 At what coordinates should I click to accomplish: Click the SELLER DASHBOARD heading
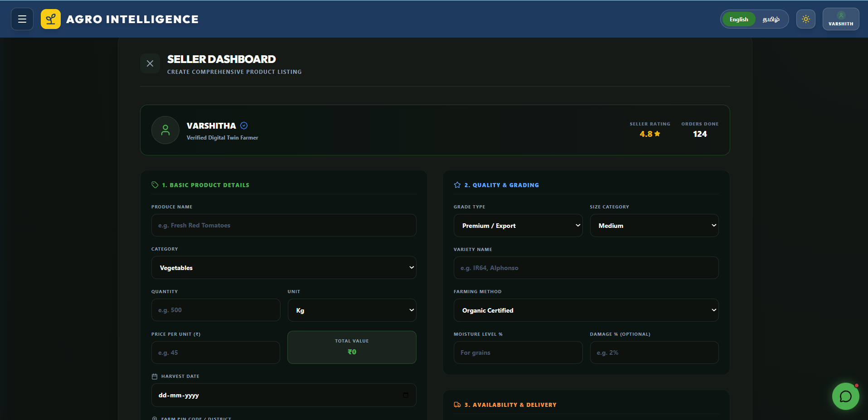(221, 59)
